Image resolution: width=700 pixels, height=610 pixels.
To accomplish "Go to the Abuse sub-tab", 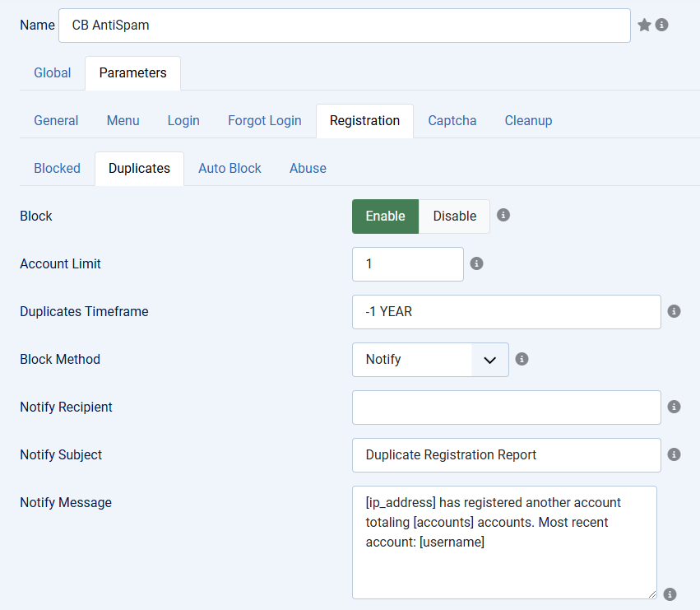I will click(308, 169).
